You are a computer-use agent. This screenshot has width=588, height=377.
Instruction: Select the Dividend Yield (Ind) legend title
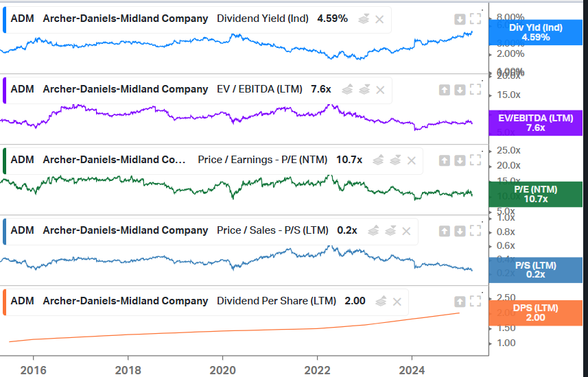coord(263,19)
